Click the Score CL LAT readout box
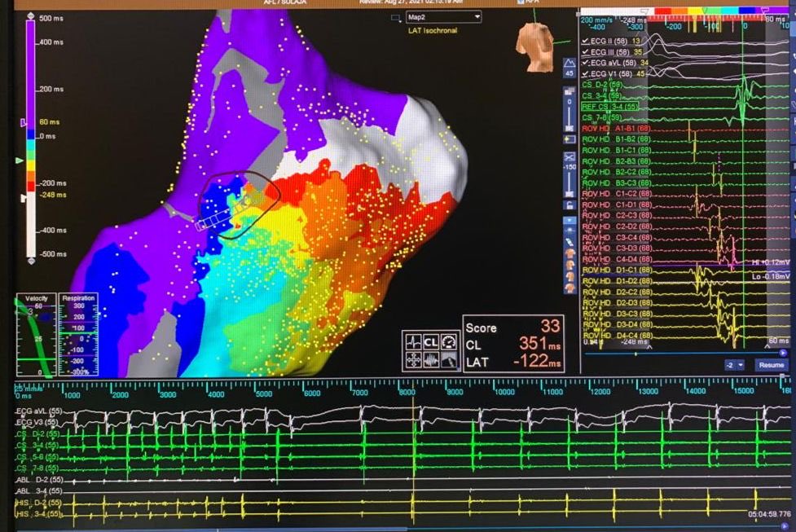This screenshot has height=532, width=796. pos(513,344)
